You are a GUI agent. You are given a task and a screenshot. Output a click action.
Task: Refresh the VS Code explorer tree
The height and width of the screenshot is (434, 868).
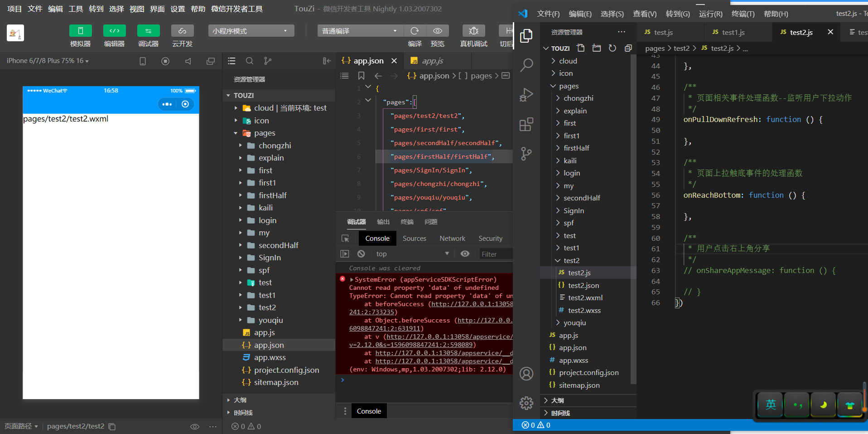612,48
